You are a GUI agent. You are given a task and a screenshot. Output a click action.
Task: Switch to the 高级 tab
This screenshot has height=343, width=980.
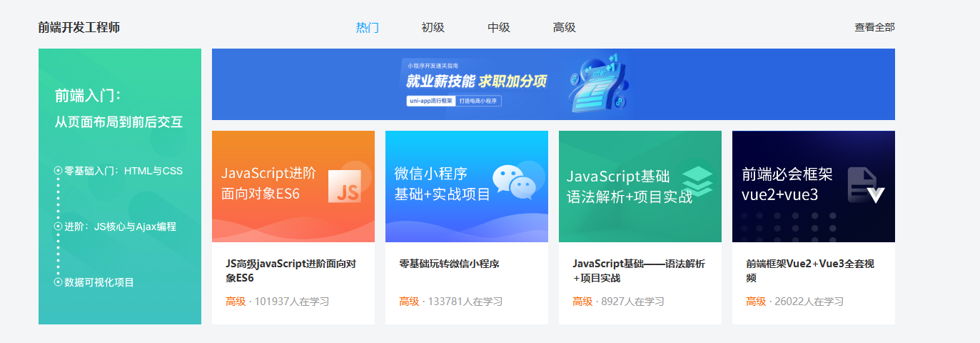point(564,28)
